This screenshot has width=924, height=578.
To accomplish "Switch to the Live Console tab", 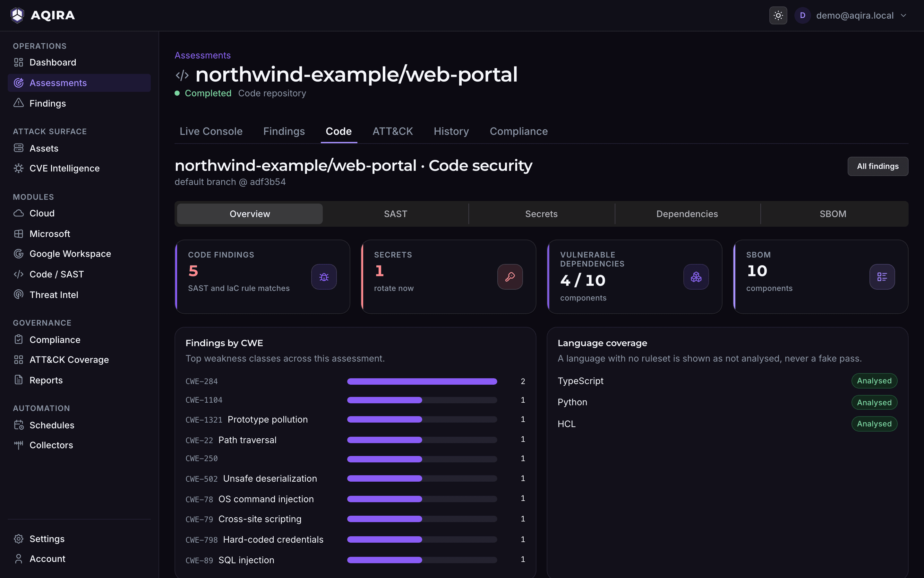I will click(211, 131).
